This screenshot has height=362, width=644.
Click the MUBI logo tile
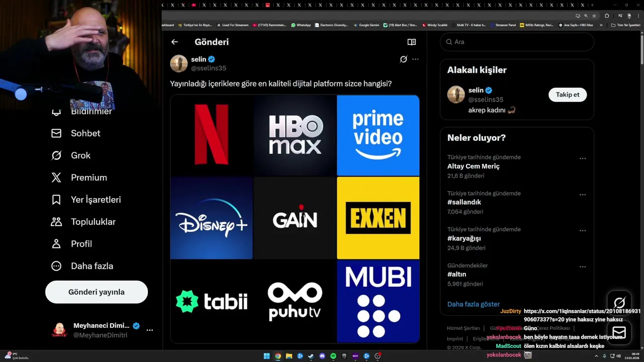(378, 301)
